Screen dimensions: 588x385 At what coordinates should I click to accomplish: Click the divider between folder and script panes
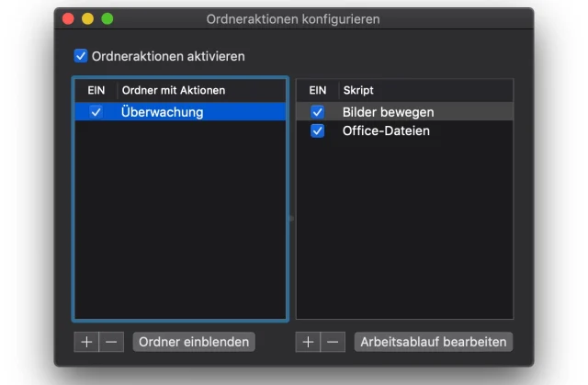(x=292, y=218)
